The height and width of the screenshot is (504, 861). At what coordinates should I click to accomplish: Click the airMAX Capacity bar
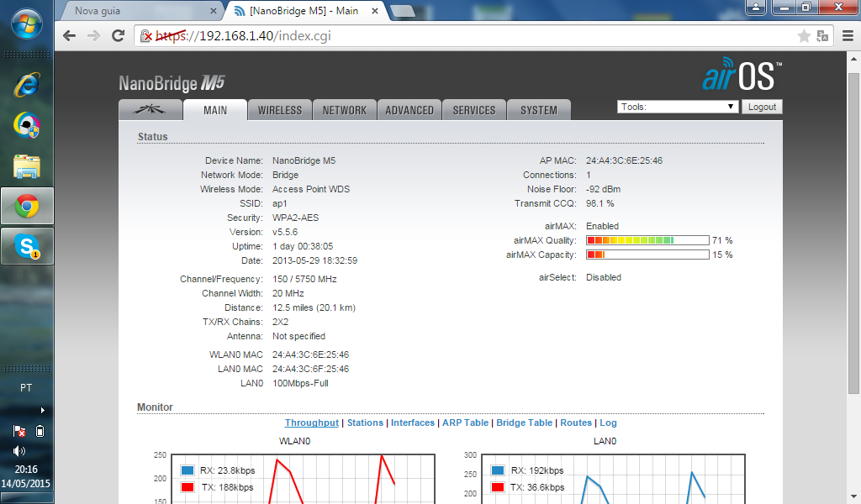coord(647,255)
